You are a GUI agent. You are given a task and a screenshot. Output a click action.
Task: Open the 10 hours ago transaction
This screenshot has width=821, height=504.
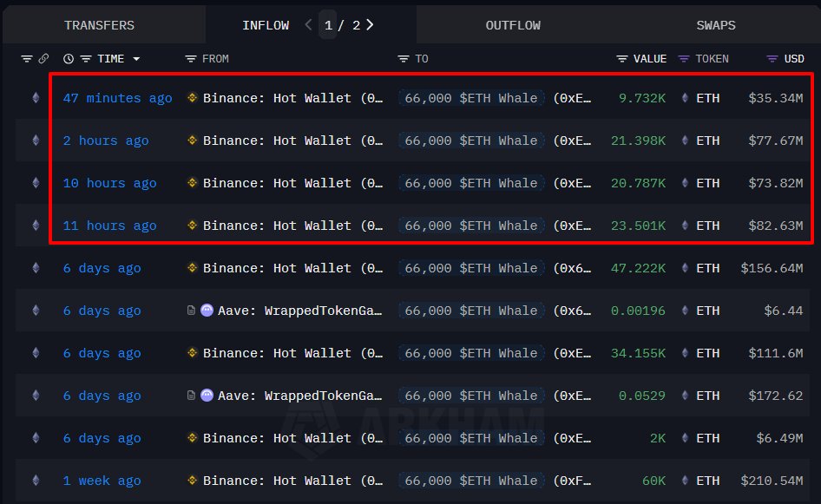point(109,183)
